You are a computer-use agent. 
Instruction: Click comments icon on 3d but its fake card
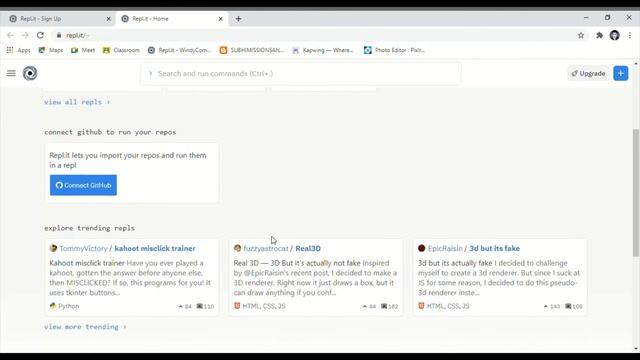pos(568,306)
